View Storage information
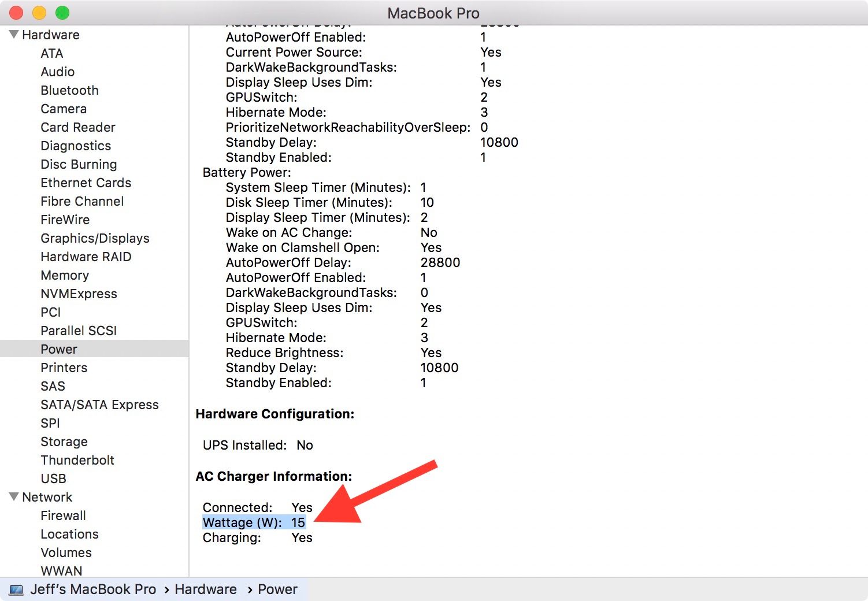 click(64, 442)
